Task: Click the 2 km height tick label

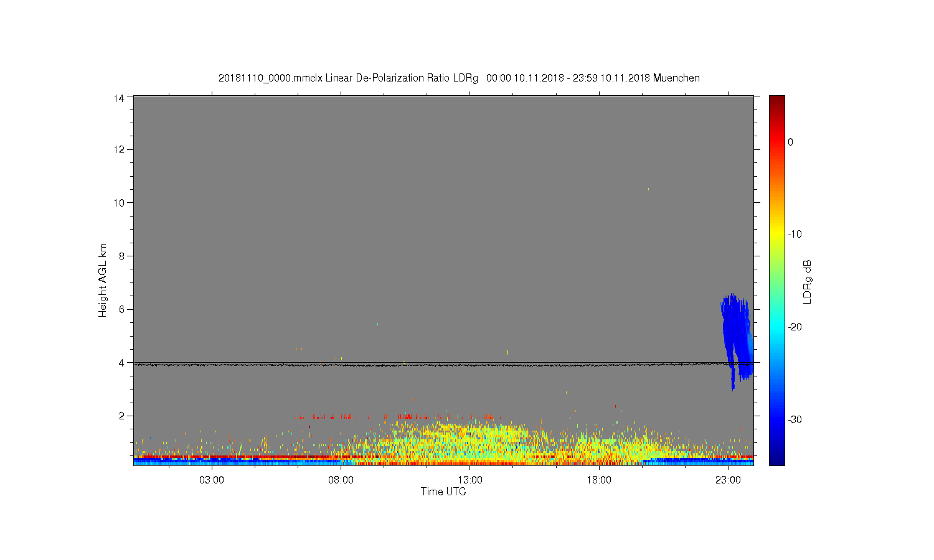Action: pyautogui.click(x=123, y=416)
